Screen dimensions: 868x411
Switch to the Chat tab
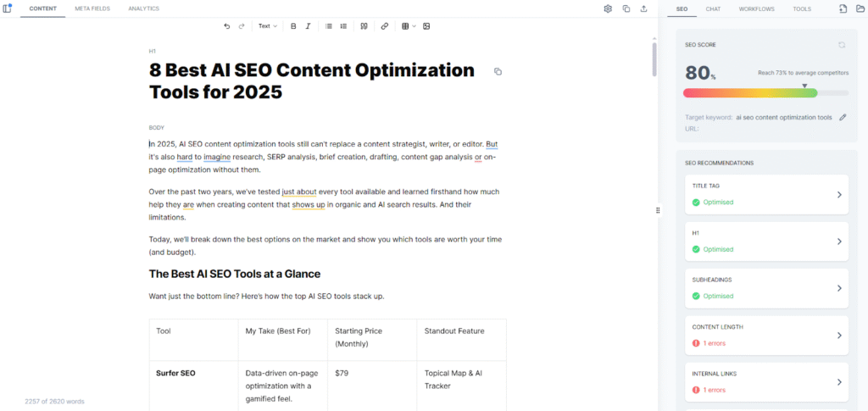(x=713, y=8)
